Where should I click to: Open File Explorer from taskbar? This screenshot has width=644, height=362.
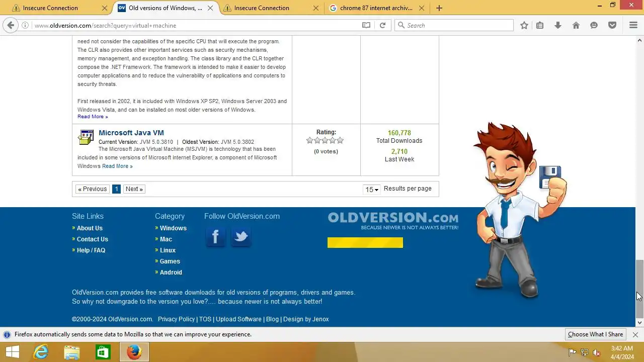pos(71,352)
